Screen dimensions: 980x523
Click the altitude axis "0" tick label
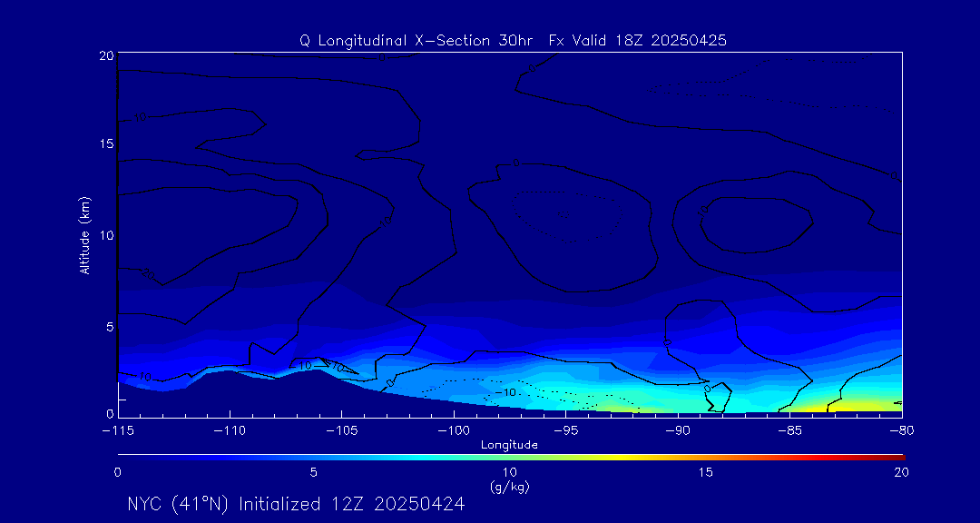pyautogui.click(x=110, y=413)
